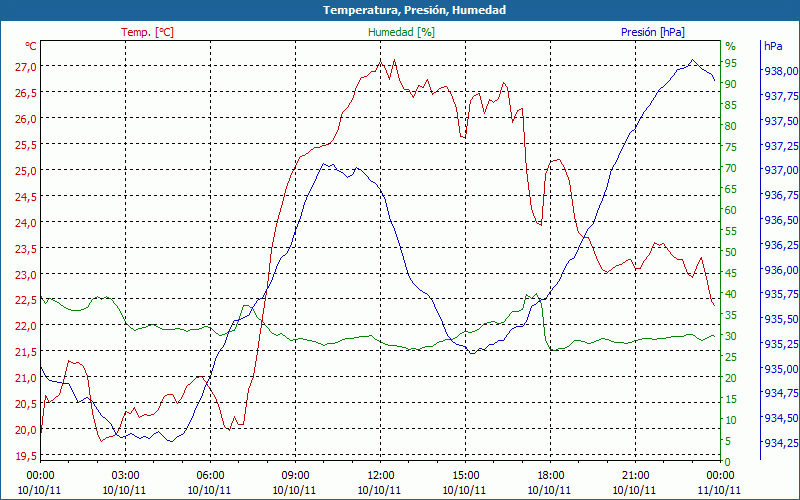800x500 pixels.
Task: Click the 936,75 pressure axis value
Action: click(781, 195)
